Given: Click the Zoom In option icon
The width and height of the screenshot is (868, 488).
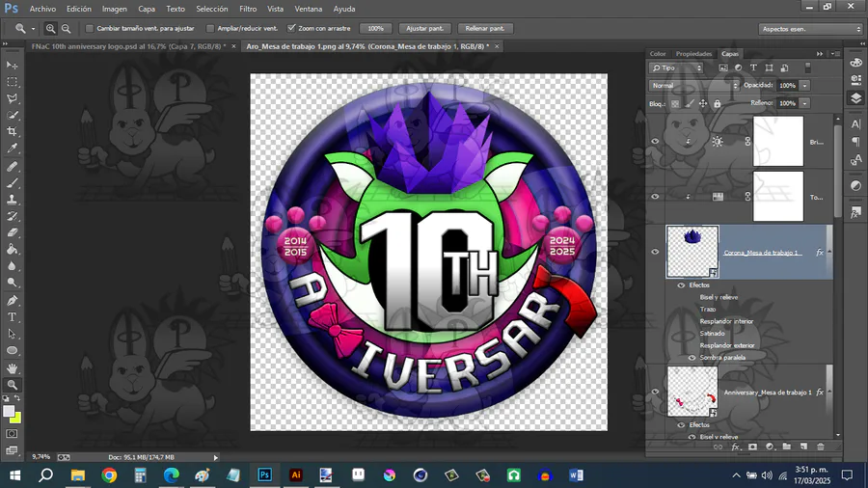Looking at the screenshot, I should coord(50,28).
